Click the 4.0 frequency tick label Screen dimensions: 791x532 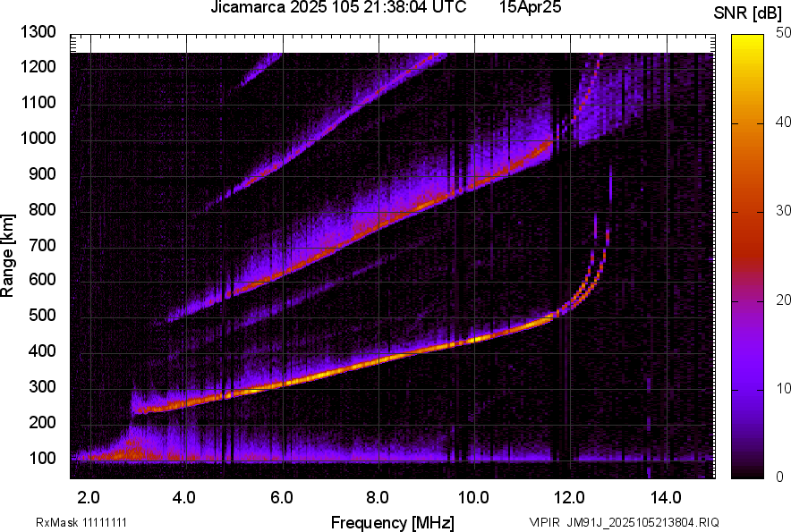184,498
